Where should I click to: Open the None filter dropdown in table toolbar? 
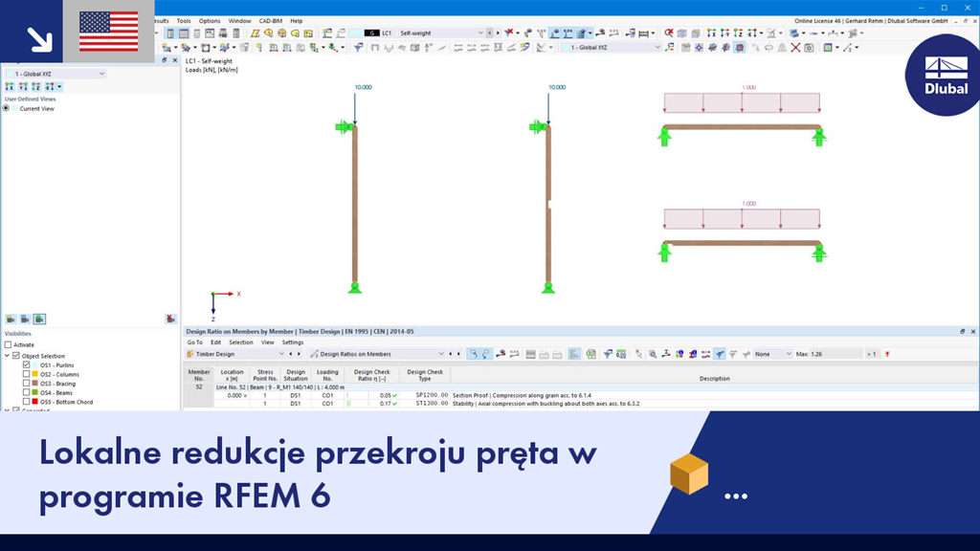click(x=789, y=354)
